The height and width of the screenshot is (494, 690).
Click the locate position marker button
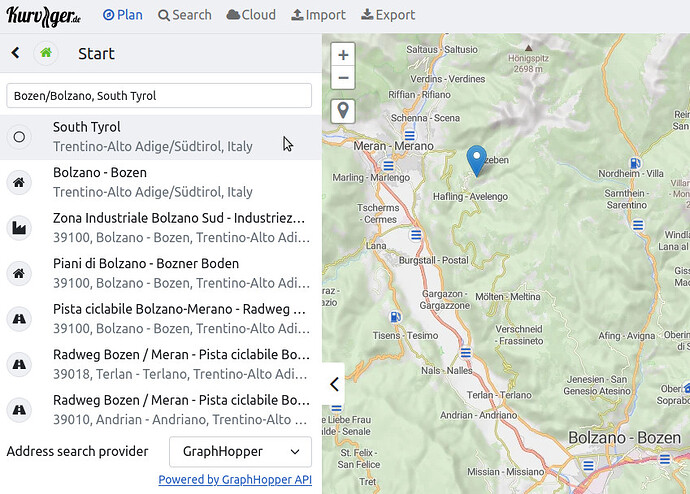point(343,110)
